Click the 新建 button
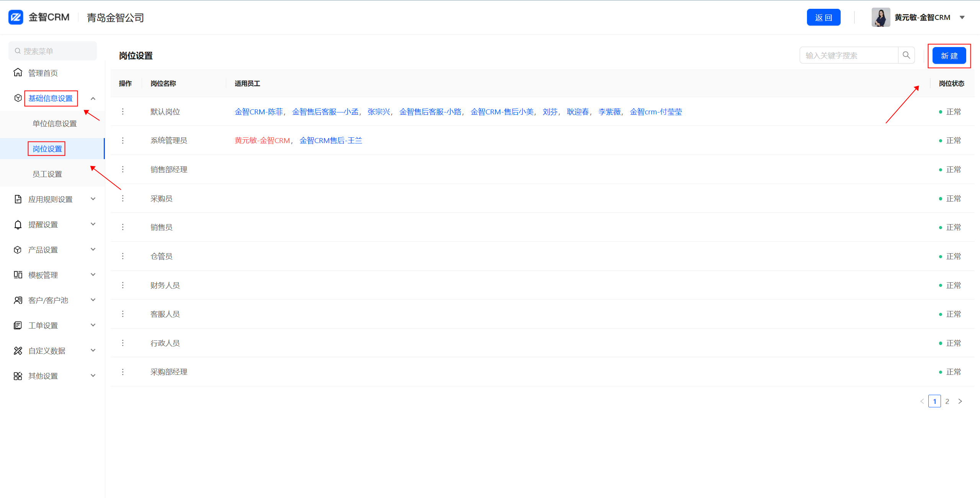980x498 pixels. point(949,56)
